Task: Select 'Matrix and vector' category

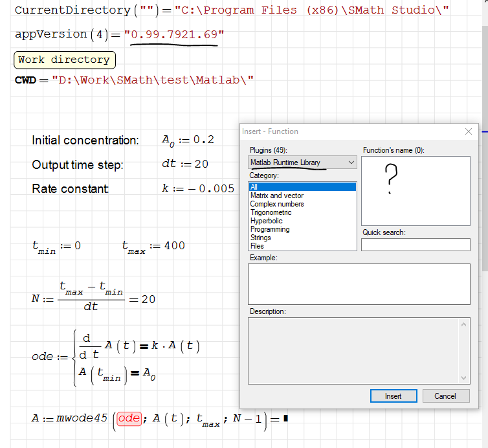Action: [277, 196]
